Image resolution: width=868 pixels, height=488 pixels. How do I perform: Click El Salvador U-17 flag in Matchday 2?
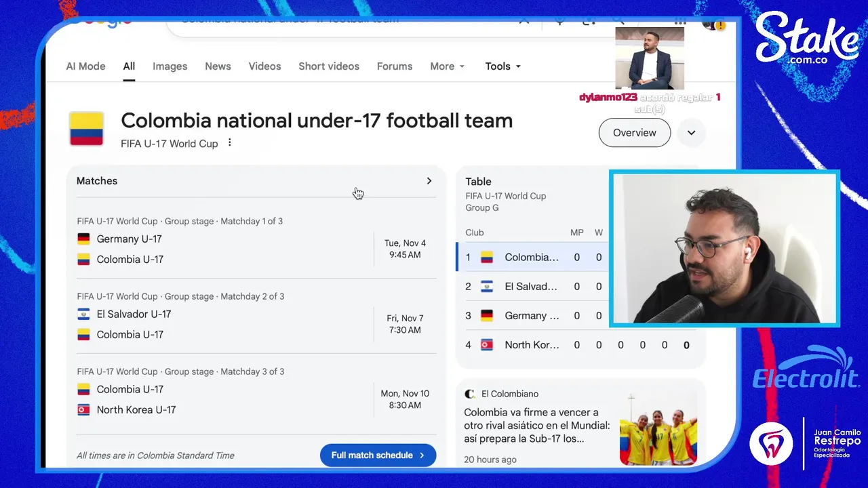83,314
